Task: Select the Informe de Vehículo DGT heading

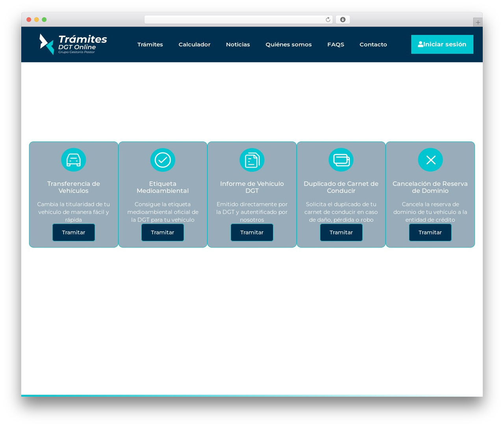Action: (x=252, y=187)
